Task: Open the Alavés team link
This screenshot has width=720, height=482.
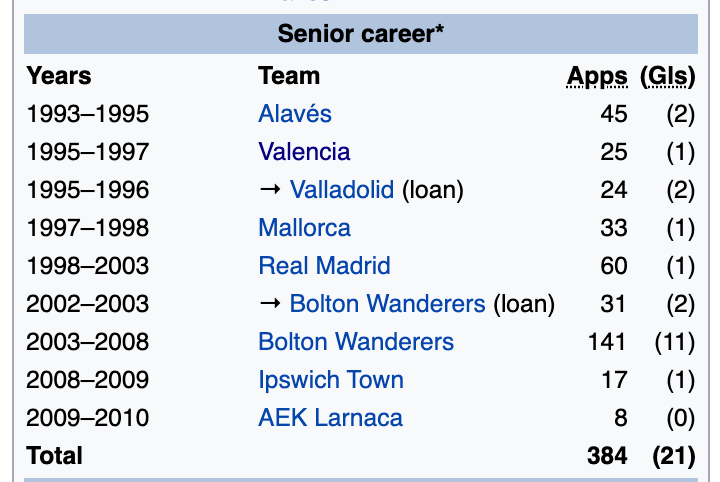Action: 294,114
